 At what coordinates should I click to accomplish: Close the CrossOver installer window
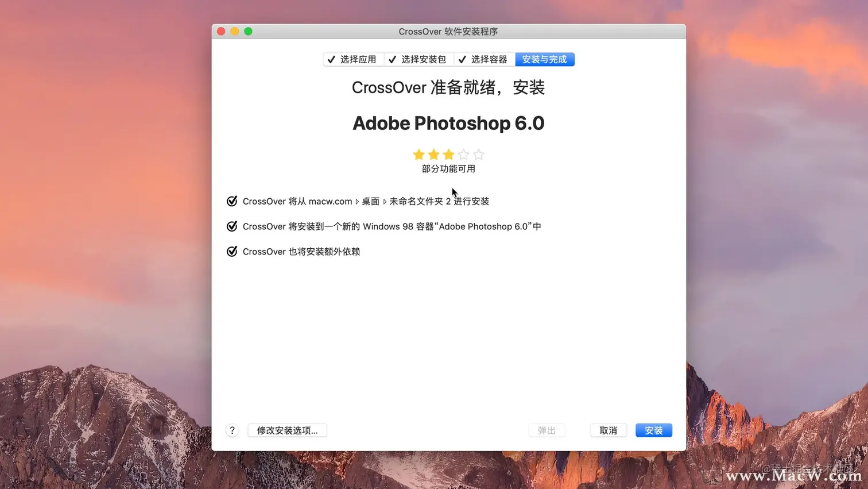[221, 31]
